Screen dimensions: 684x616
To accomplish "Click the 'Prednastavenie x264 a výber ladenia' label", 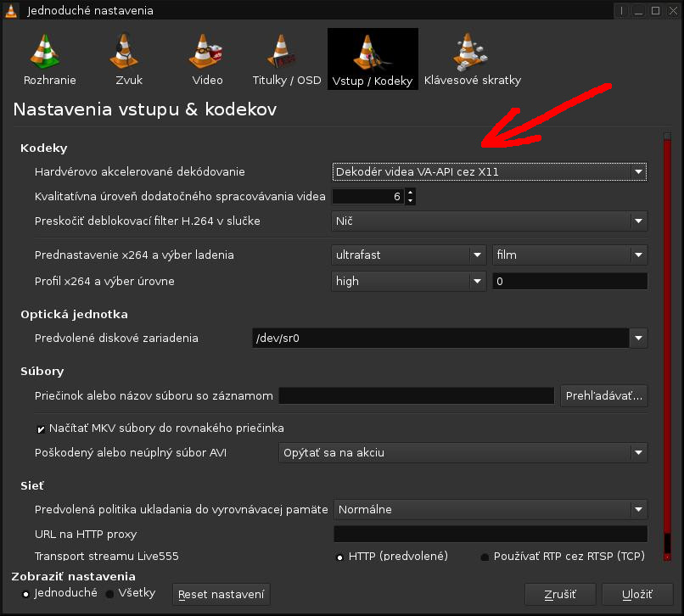I will click(134, 255).
